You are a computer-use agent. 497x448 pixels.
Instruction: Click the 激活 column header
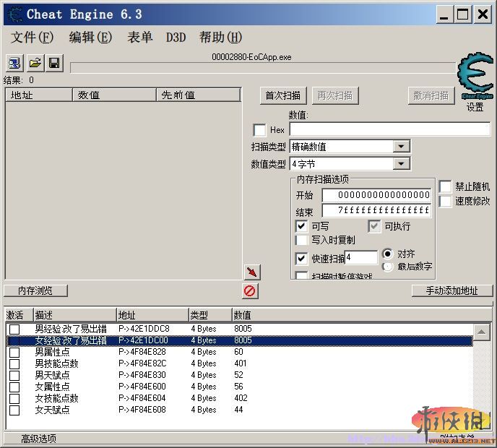[19, 315]
